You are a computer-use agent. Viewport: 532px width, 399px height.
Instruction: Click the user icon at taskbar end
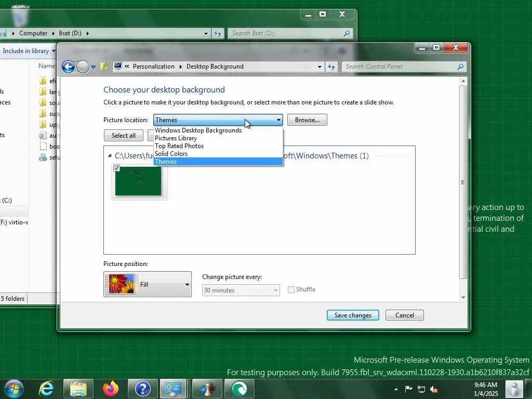[514, 389]
